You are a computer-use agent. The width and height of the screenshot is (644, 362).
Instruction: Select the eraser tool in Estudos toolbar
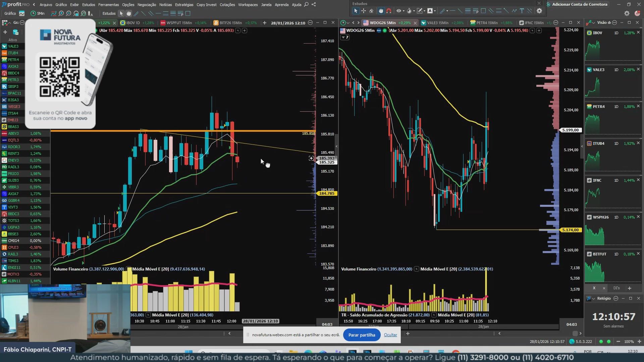(x=371, y=11)
